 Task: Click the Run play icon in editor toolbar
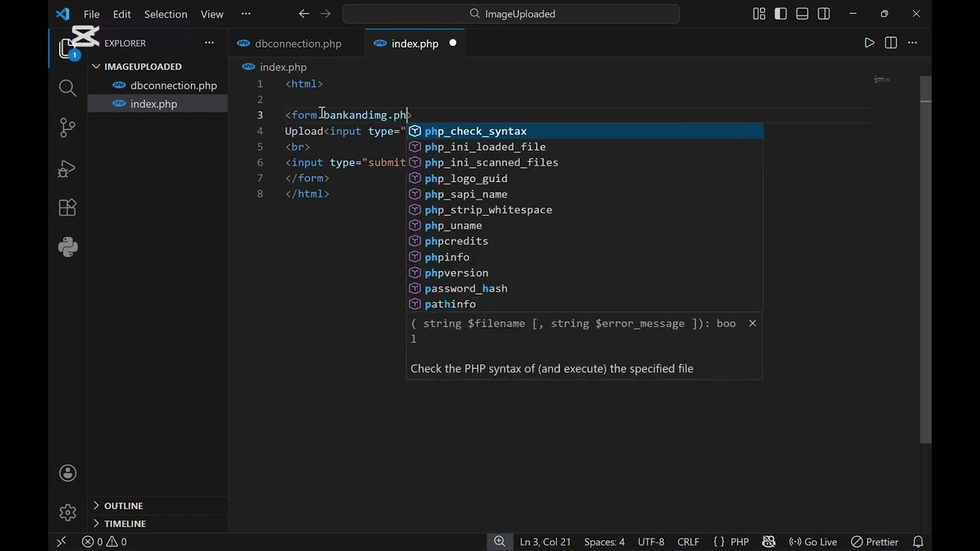[869, 43]
